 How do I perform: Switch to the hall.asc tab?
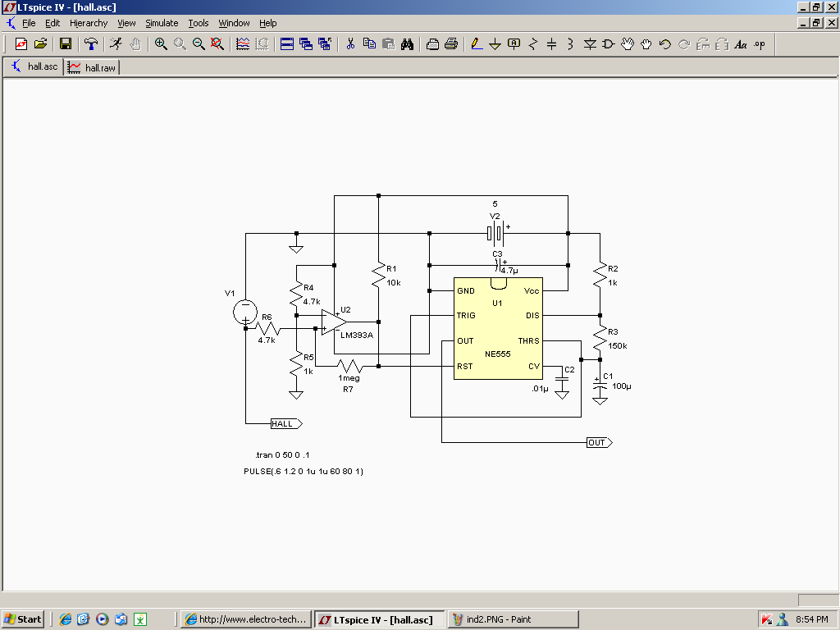[34, 66]
